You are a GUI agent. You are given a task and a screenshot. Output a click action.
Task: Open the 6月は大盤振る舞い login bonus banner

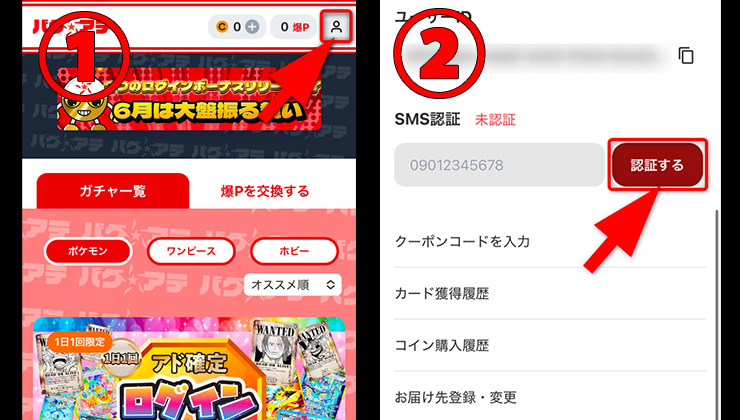[x=189, y=99]
